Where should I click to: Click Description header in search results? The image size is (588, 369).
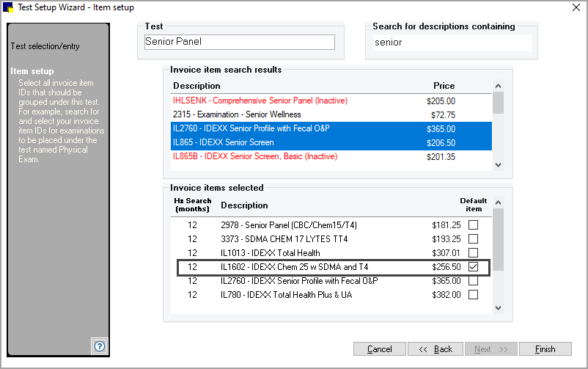(196, 86)
